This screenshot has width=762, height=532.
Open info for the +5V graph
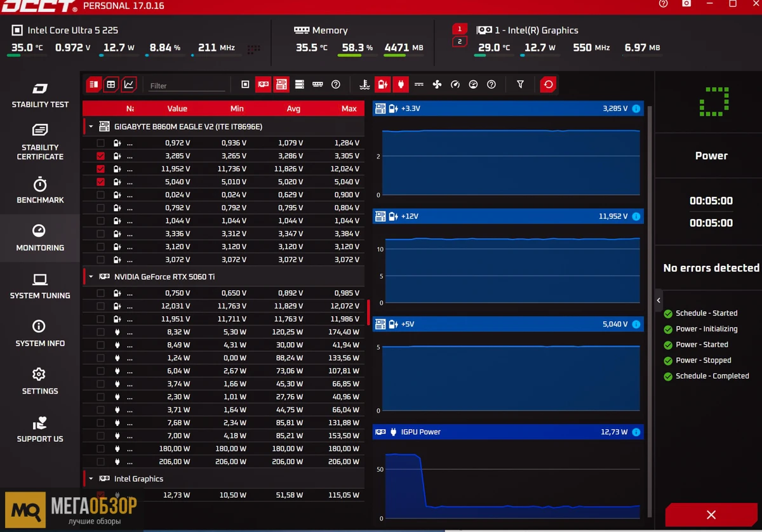(x=636, y=324)
